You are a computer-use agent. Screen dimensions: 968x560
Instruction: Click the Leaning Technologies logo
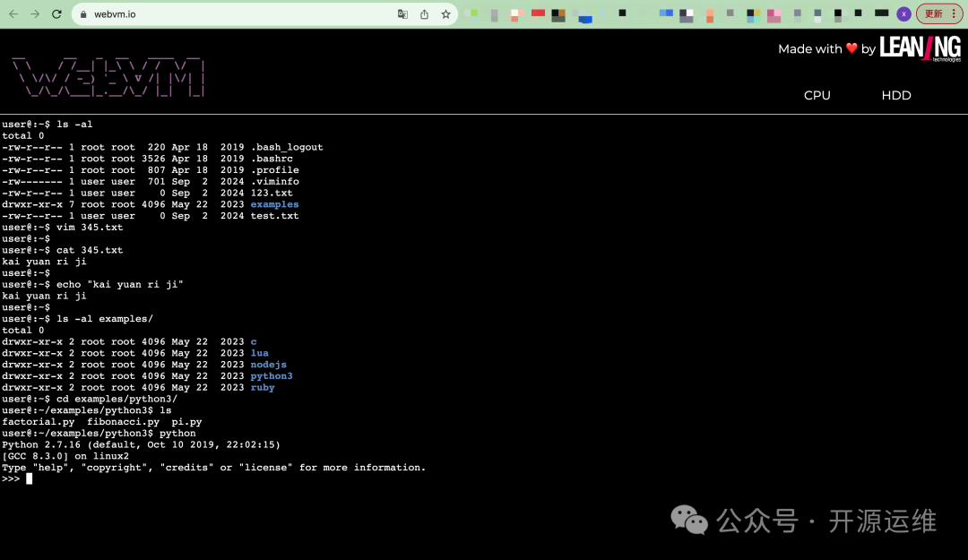pyautogui.click(x=920, y=48)
